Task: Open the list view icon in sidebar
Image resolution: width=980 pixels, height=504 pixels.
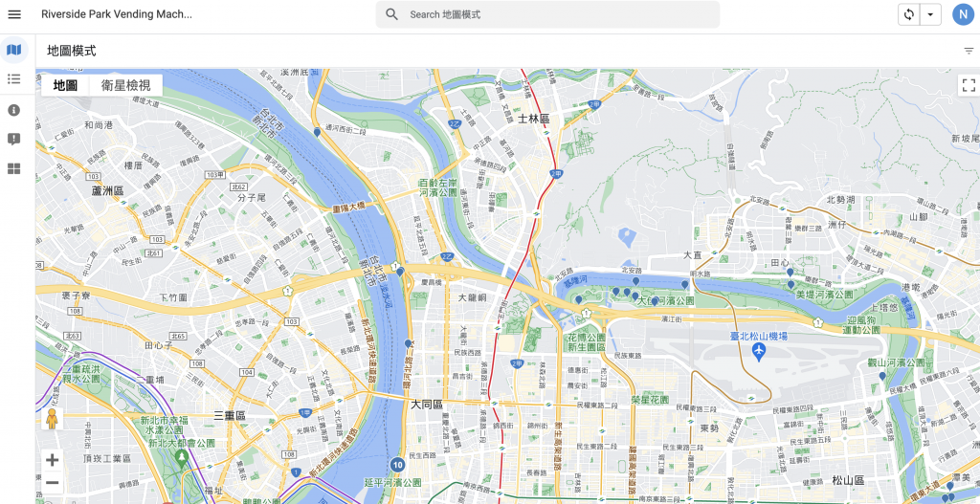Action: point(13,78)
